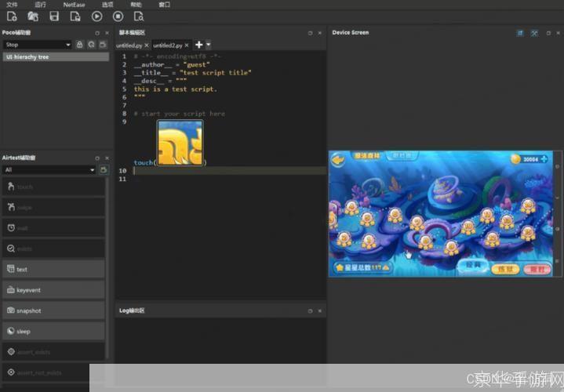Click the yellow back arrow in game screen
Screen dimensions: 564x392
point(338,159)
